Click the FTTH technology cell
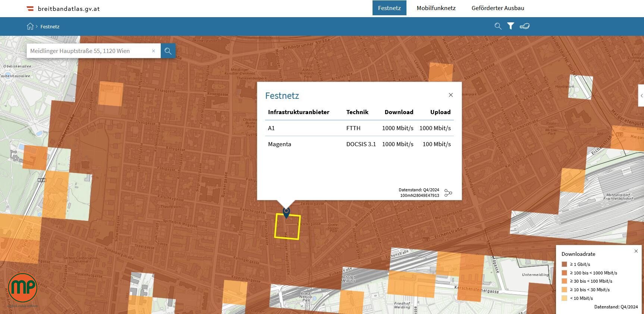Image resolution: width=644 pixels, height=314 pixels. click(353, 128)
